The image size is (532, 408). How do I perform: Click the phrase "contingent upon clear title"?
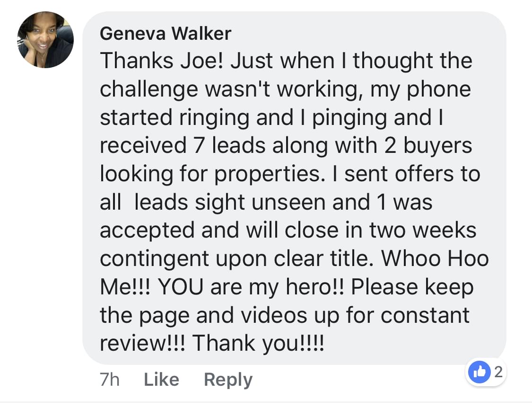[237, 258]
